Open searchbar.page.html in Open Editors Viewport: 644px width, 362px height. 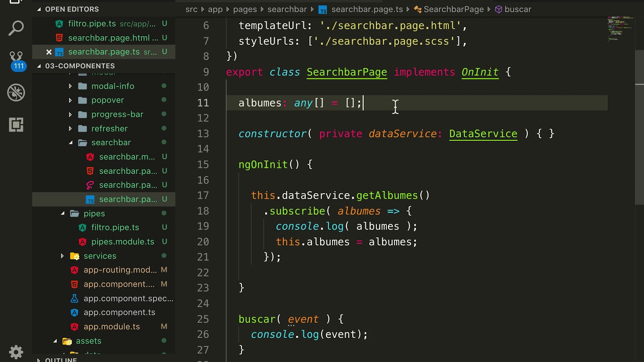(104, 38)
